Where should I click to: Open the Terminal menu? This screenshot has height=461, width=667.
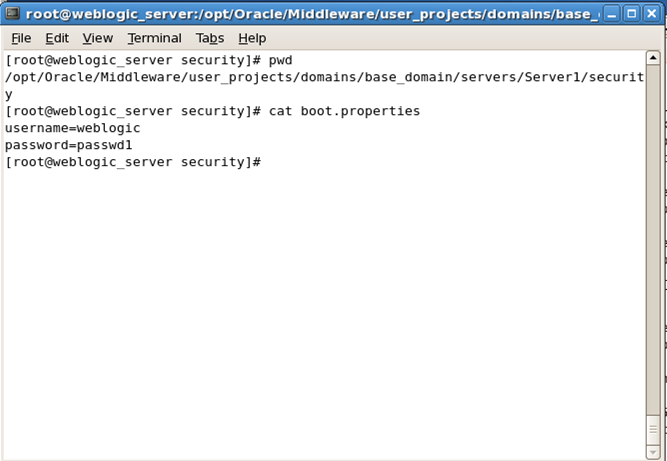(x=154, y=38)
